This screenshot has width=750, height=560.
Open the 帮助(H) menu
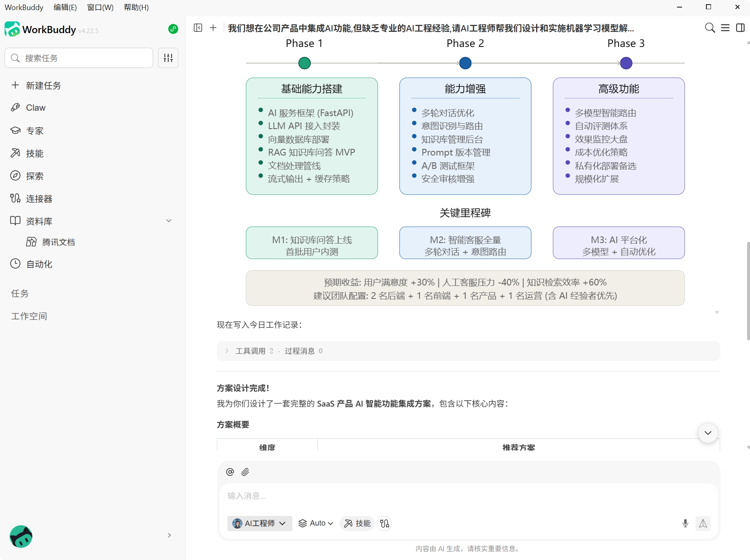(x=136, y=7)
